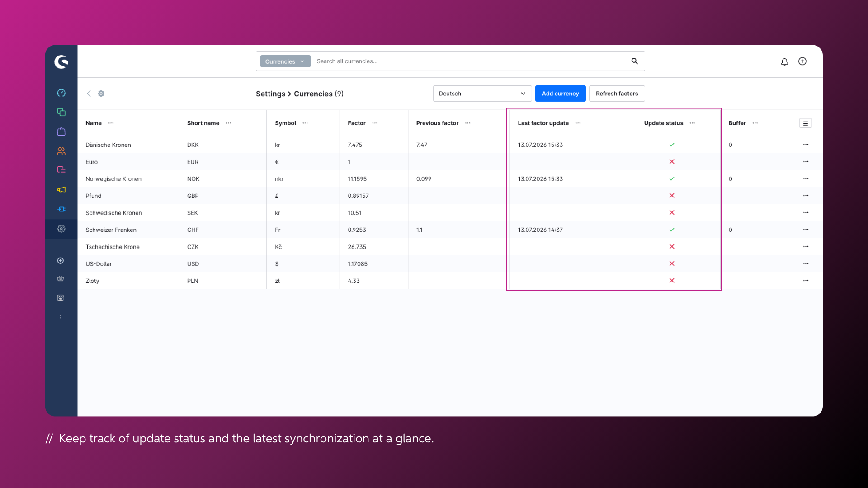Open the Content sidebar icon

tap(61, 170)
